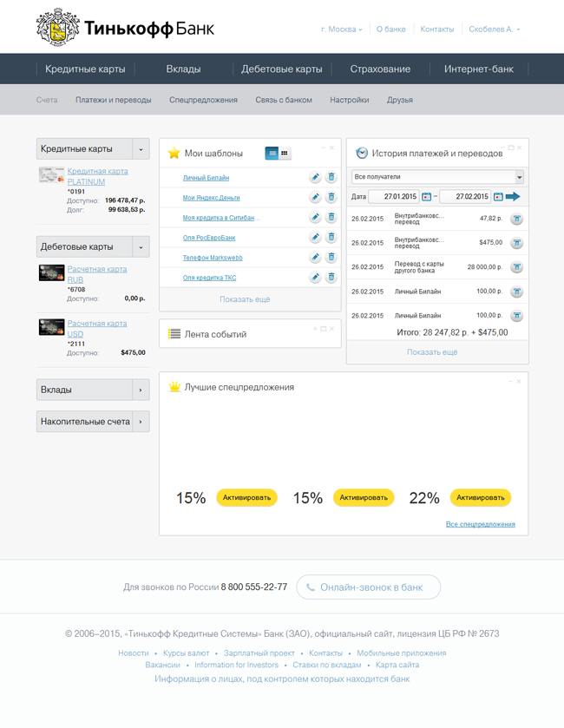
Task: Switch templates to grid view
Action: [285, 154]
